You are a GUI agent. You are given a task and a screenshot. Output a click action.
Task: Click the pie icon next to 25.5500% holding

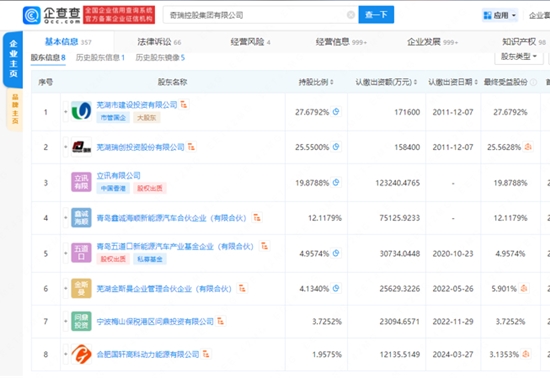click(336, 147)
